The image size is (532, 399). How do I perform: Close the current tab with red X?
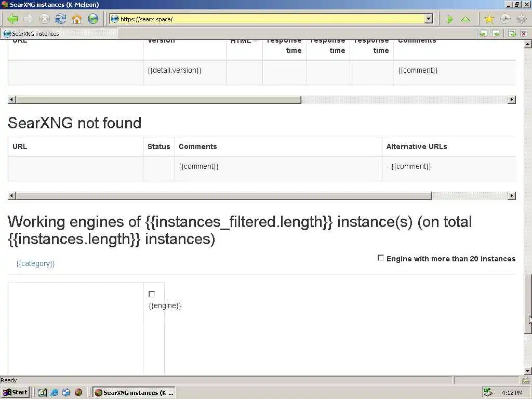tap(524, 33)
